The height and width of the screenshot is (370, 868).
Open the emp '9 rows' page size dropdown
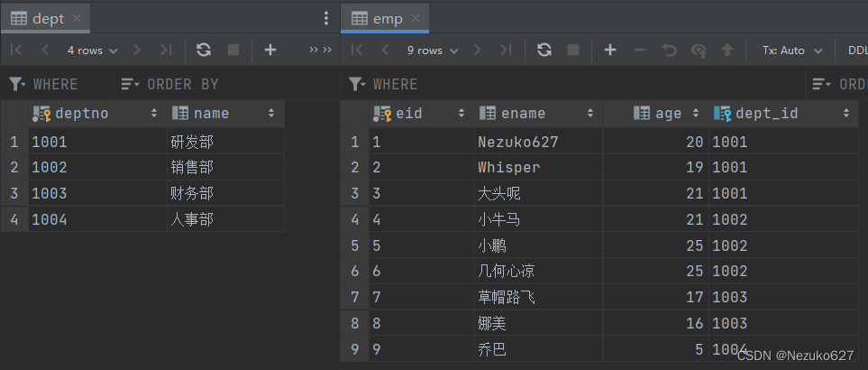433,51
